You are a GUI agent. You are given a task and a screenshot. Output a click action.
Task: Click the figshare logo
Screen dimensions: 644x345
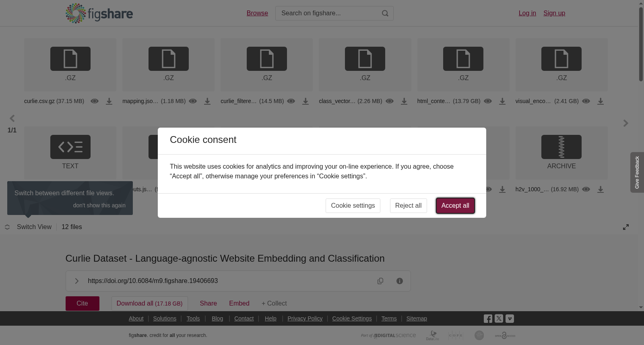pyautogui.click(x=99, y=13)
